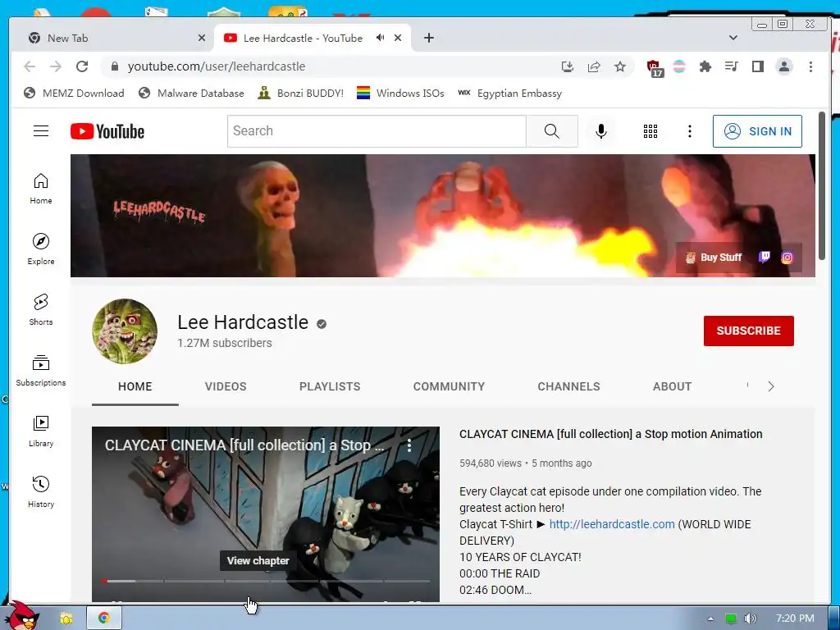This screenshot has height=630, width=840.
Task: Open Egyptian Embassy bookmark
Action: 510,94
